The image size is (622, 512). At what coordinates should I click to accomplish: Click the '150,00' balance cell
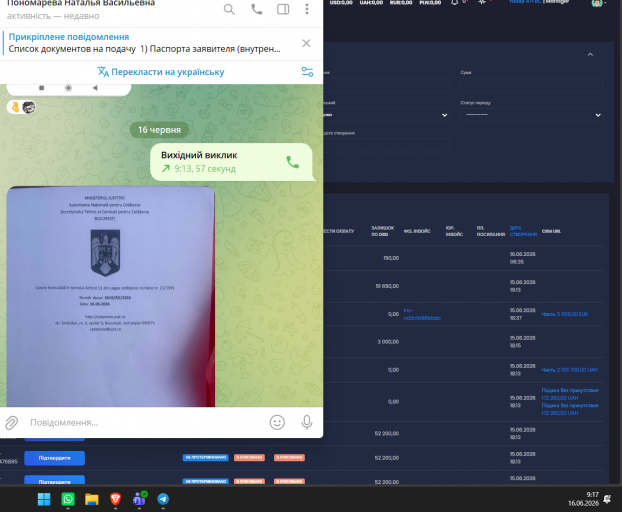click(x=391, y=258)
